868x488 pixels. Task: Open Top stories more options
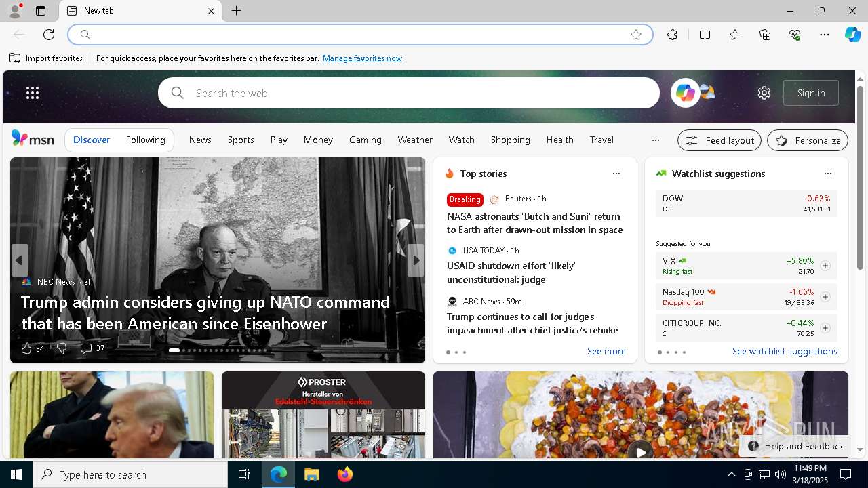pos(616,174)
